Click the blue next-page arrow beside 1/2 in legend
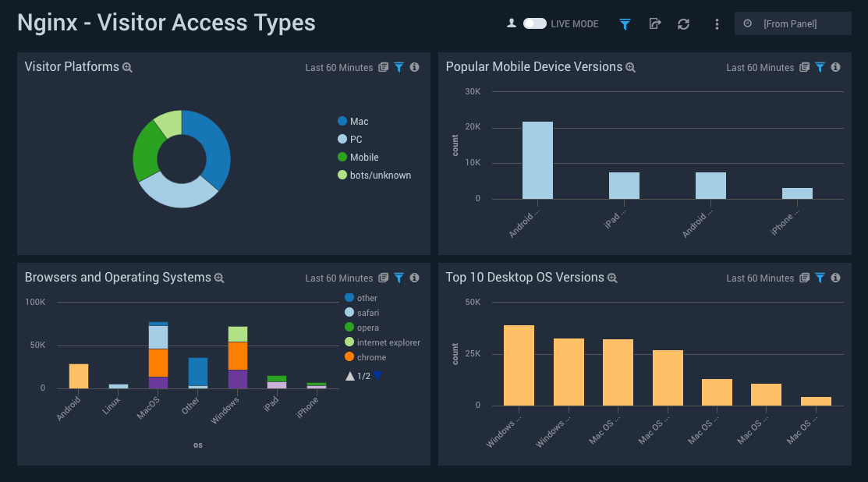 coord(377,375)
